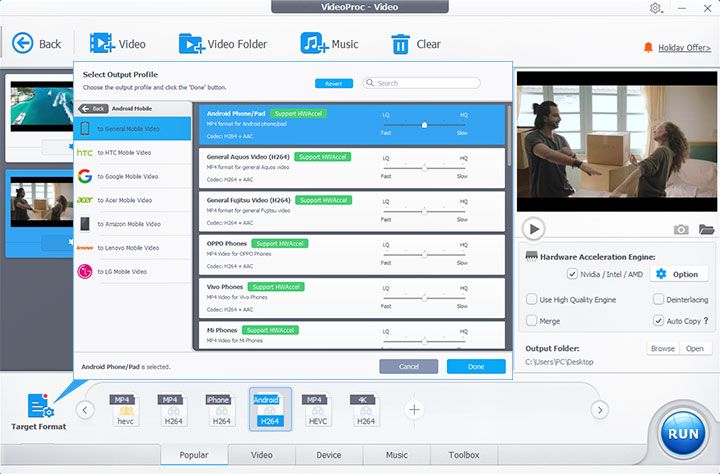Choose to Lenovo Mobile Video
Screen dimensions: 720x474
(x=133, y=248)
